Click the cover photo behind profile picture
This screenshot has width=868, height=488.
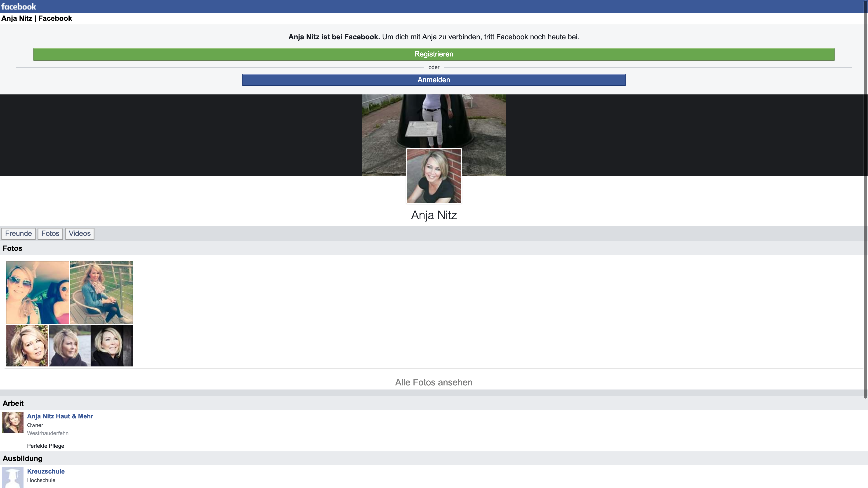(434, 121)
